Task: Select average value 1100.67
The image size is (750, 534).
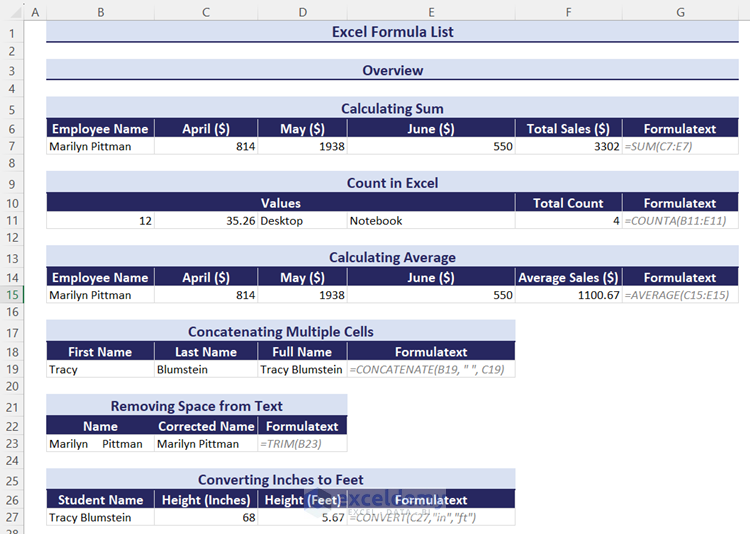Action: pyautogui.click(x=569, y=295)
